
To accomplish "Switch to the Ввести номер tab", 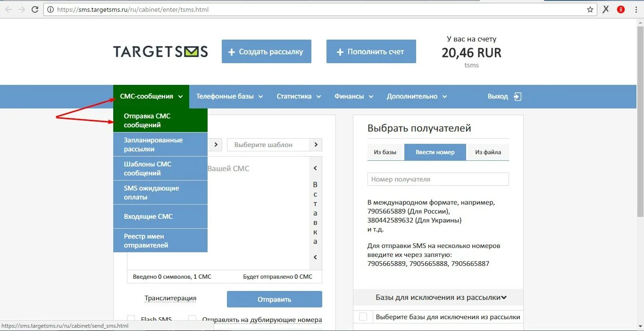I will click(x=435, y=152).
